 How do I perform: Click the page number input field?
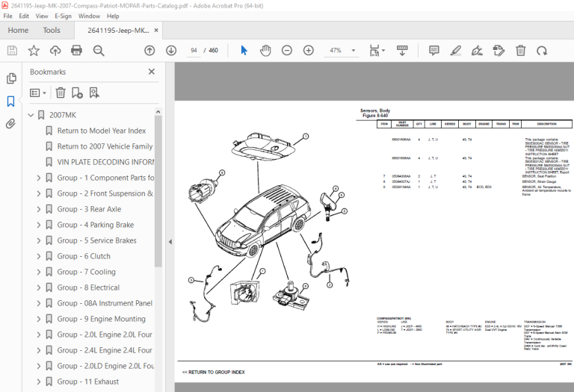pyautogui.click(x=194, y=51)
